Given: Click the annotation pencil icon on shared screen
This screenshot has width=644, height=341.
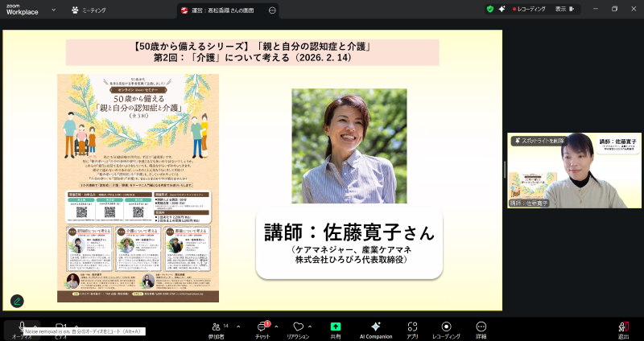Looking at the screenshot, I should click(17, 302).
